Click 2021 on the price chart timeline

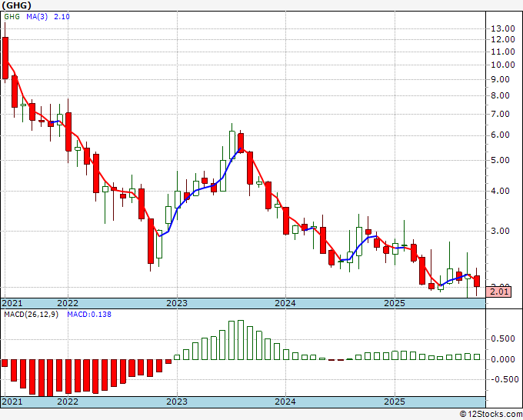pos(12,303)
